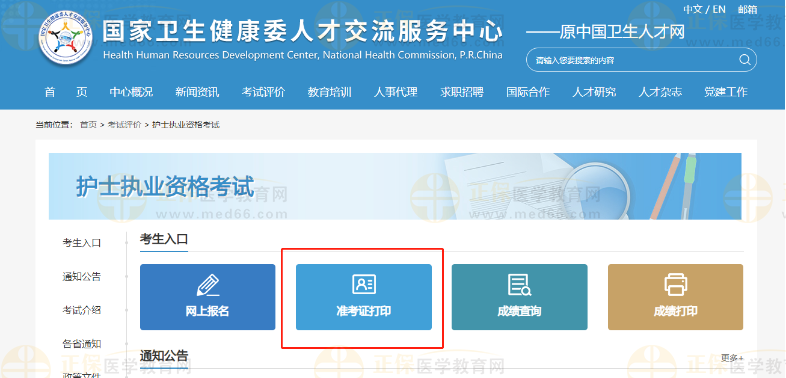Switch language via 中文 / EN link
This screenshot has height=378, width=786.
click(x=704, y=9)
